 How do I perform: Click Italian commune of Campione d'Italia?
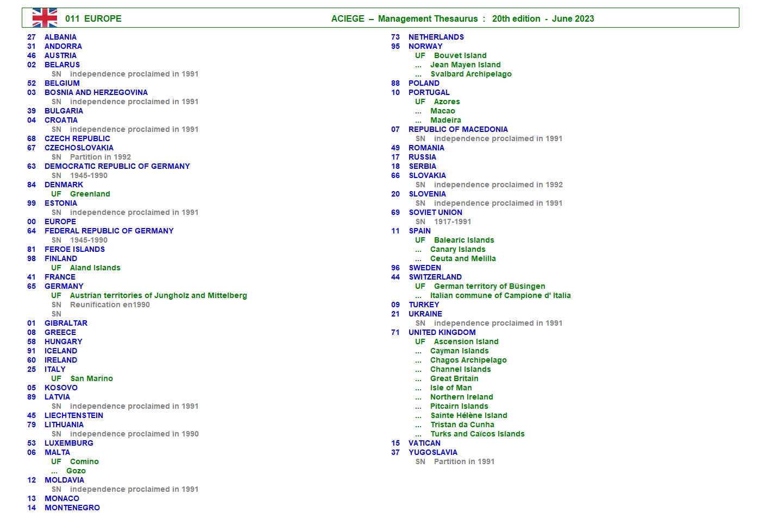coord(500,295)
